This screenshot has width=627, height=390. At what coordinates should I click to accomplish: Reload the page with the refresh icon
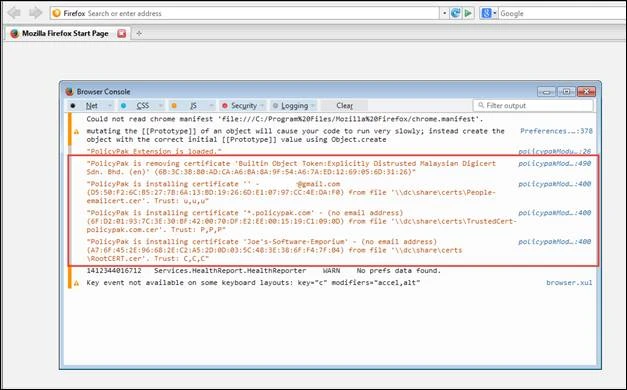(x=455, y=13)
